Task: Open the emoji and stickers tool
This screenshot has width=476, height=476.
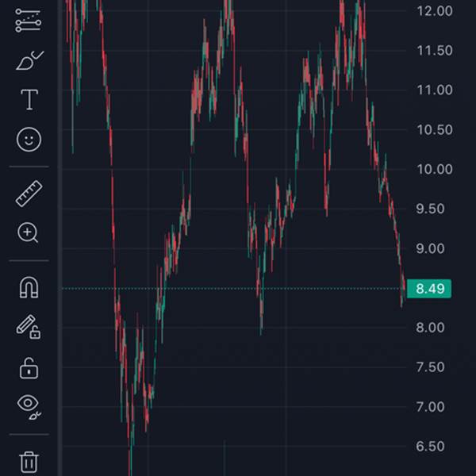Action: 29,140
